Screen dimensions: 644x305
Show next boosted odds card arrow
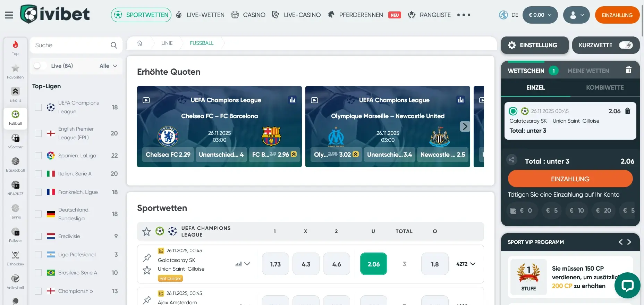click(465, 126)
